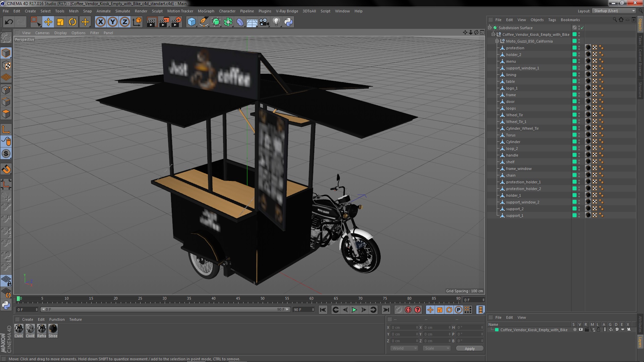Screen dimensions: 644x362
Task: Select Edges mode in left sidebar
Action: pos(6,102)
